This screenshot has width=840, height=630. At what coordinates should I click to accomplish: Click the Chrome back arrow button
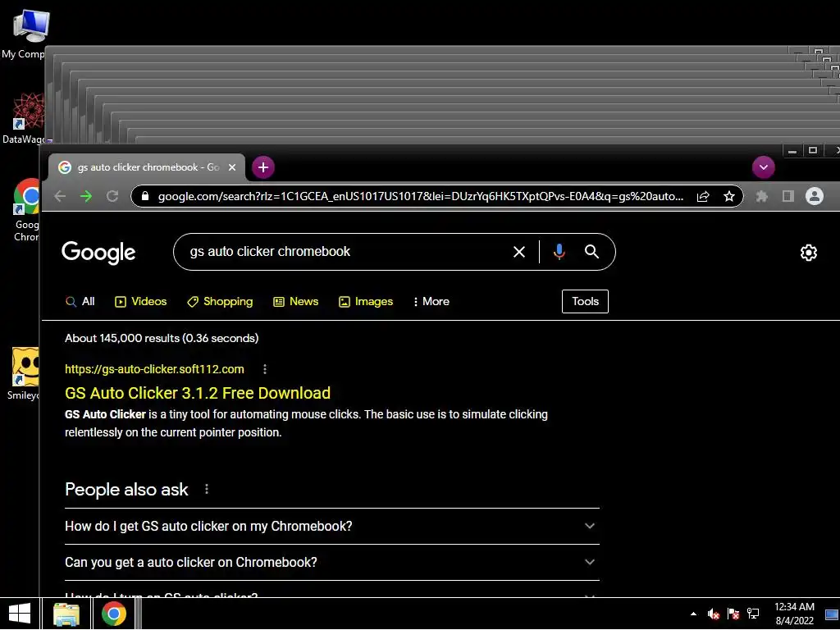(x=60, y=197)
